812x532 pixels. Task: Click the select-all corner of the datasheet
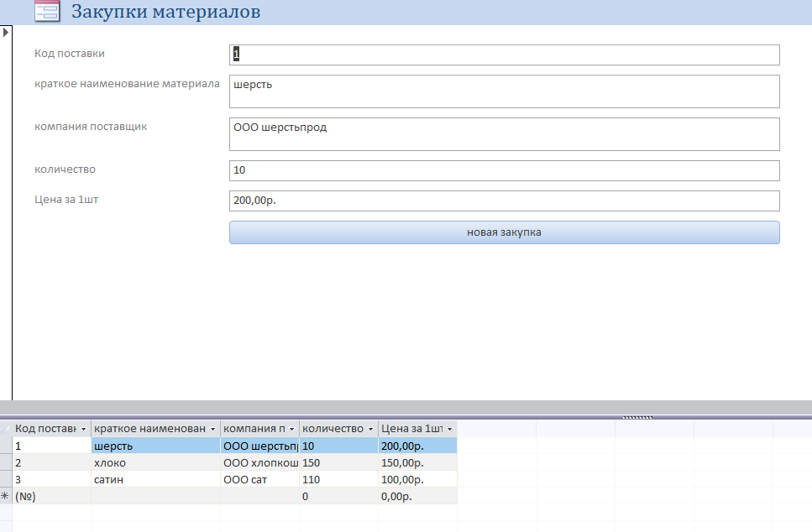(6, 429)
